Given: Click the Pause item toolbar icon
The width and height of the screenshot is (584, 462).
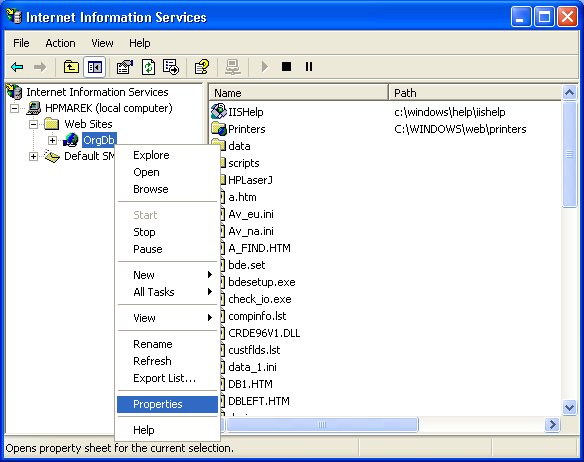Looking at the screenshot, I should click(309, 67).
